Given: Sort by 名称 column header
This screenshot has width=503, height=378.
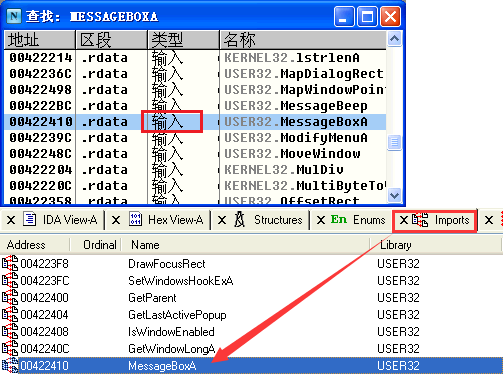Looking at the screenshot, I should [x=303, y=40].
